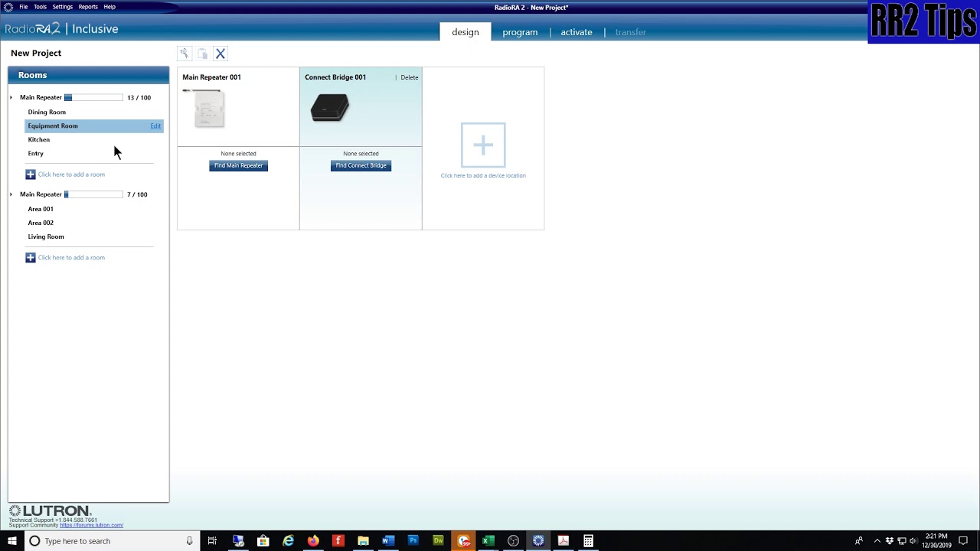Click the Find Main Repeater button

(238, 165)
